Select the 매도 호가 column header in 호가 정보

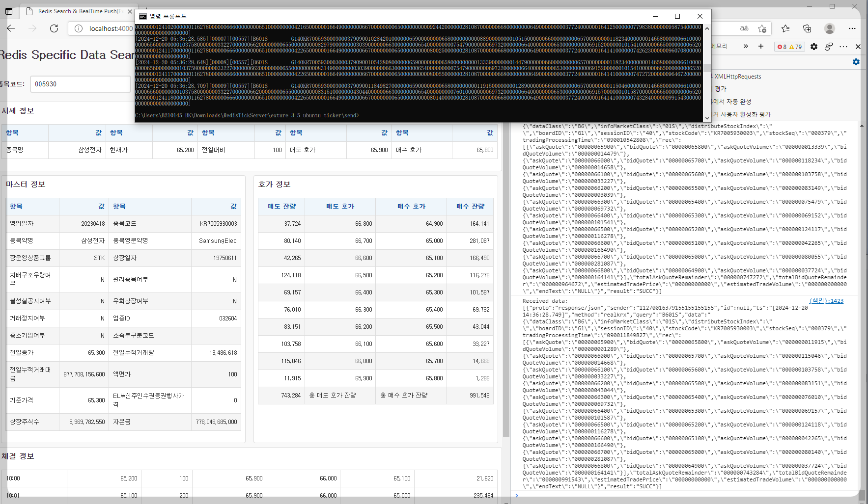point(340,206)
